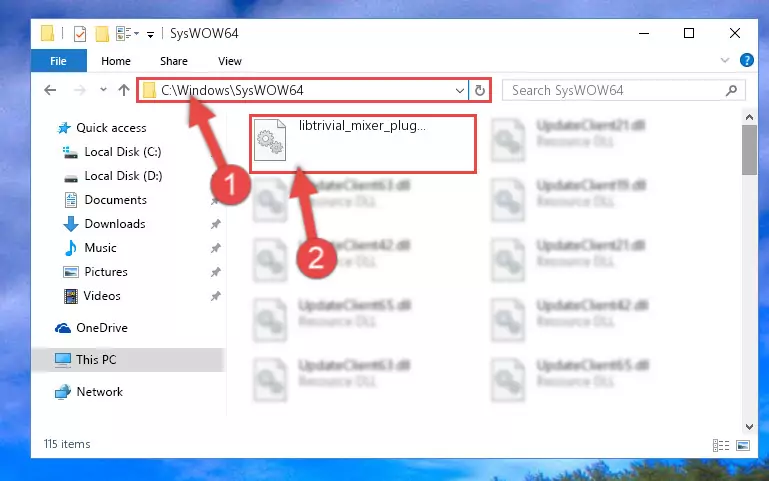The width and height of the screenshot is (769, 481).
Task: Switch to large thumbnails view in status bar
Action: pyautogui.click(x=743, y=445)
